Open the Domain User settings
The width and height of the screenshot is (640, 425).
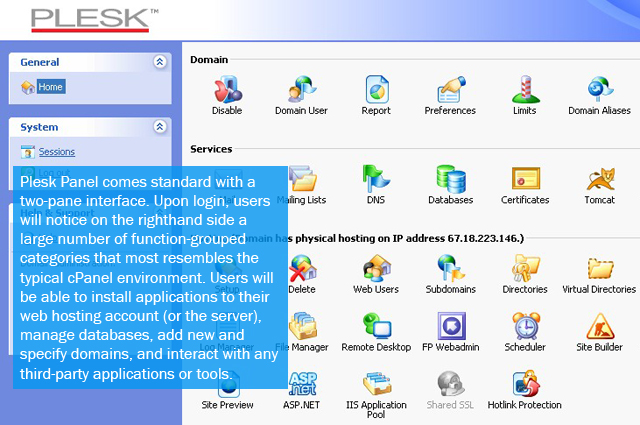click(301, 91)
